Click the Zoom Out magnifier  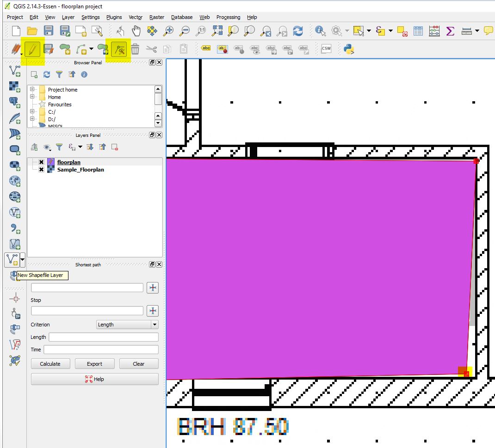(x=185, y=31)
